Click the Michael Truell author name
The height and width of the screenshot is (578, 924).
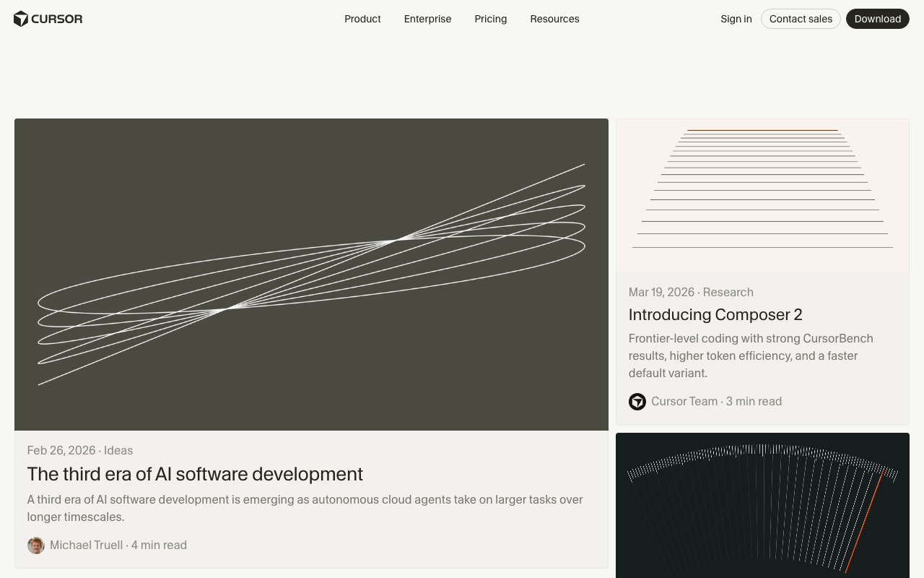coord(86,545)
